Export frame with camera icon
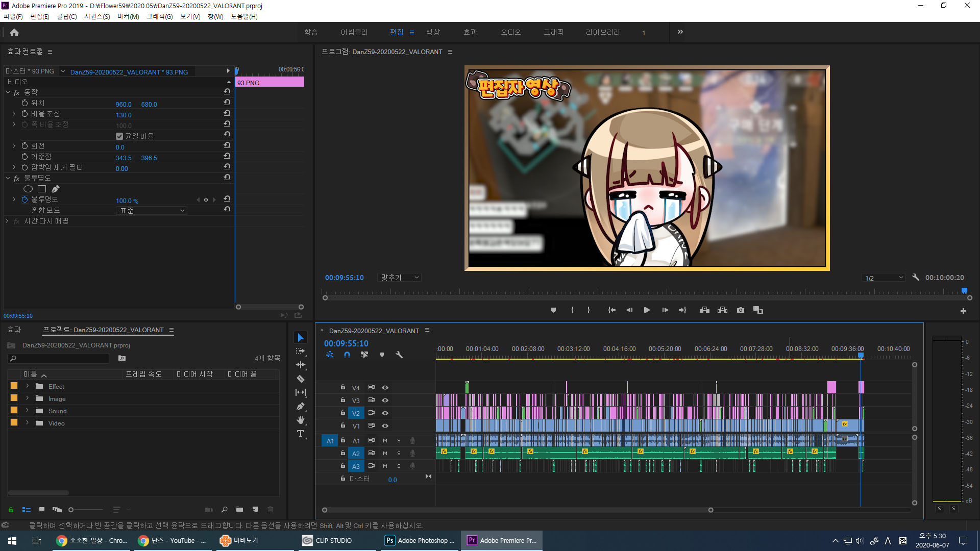The height and width of the screenshot is (551, 980). point(741,310)
